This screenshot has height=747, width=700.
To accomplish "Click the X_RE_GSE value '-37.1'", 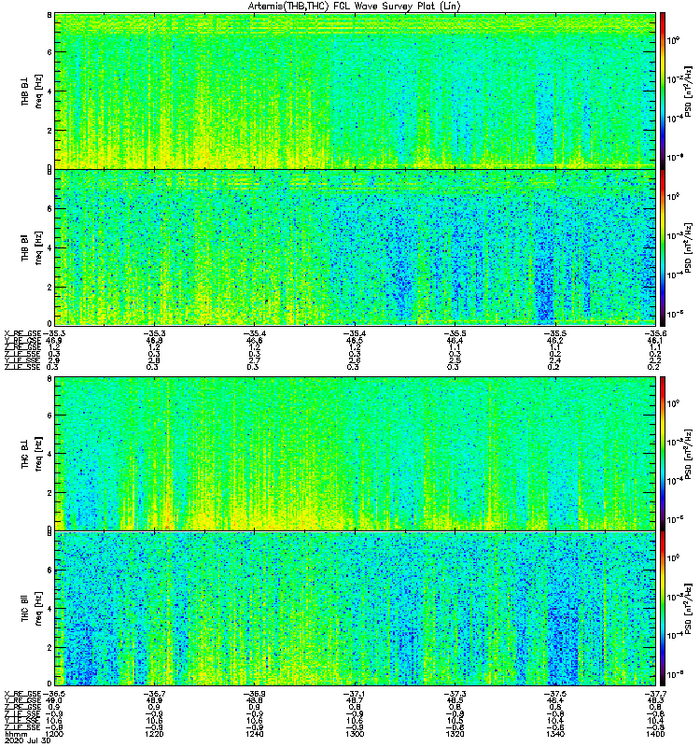I will pos(356,694).
